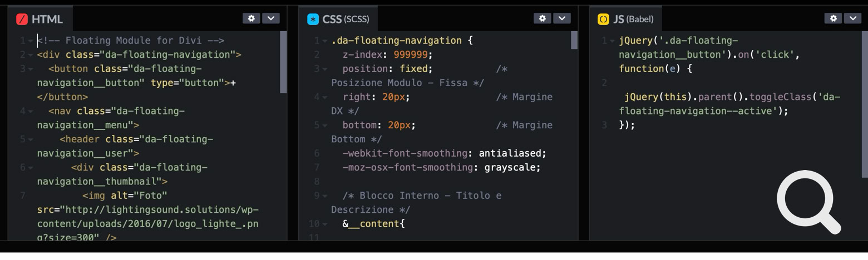Open JS panel settings gear

point(833,18)
